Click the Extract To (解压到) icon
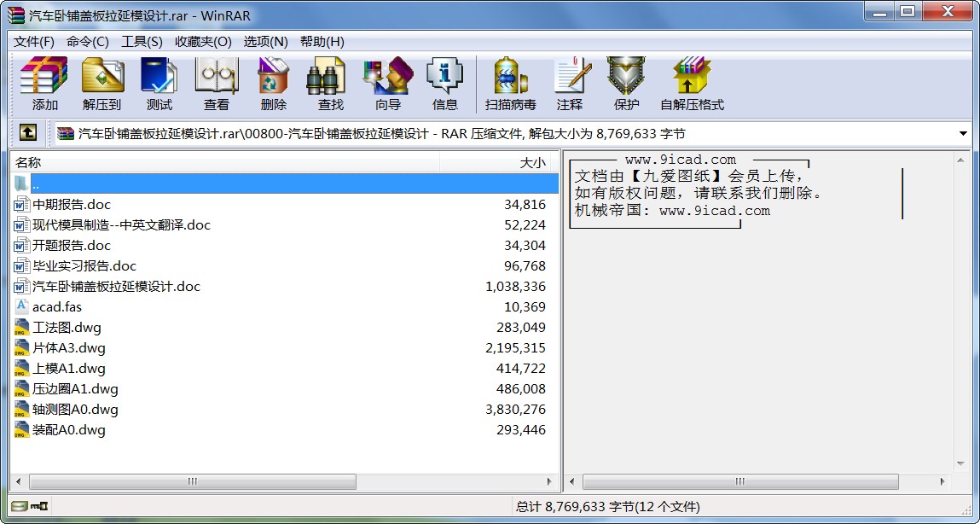The width and height of the screenshot is (980, 524). (x=102, y=84)
